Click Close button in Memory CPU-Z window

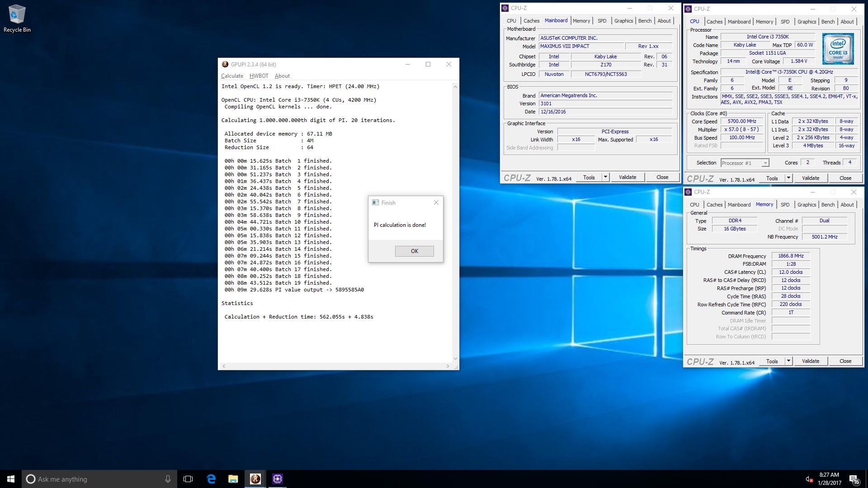(x=845, y=361)
